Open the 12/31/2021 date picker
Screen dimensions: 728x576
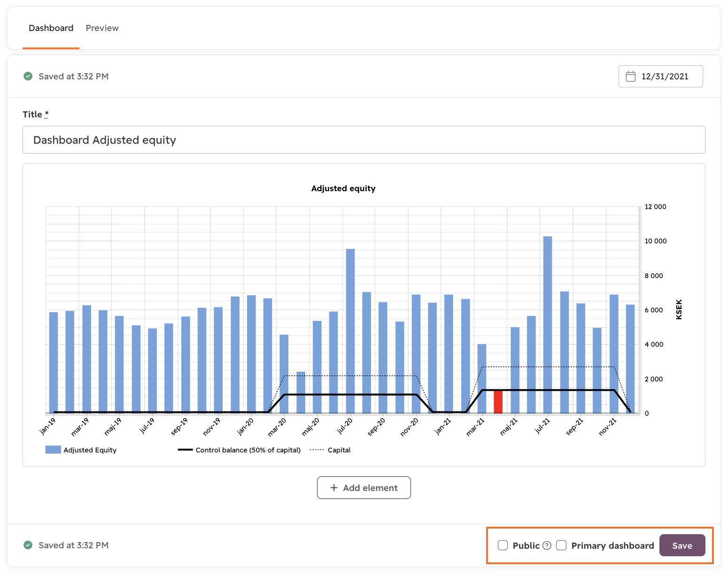coord(661,77)
